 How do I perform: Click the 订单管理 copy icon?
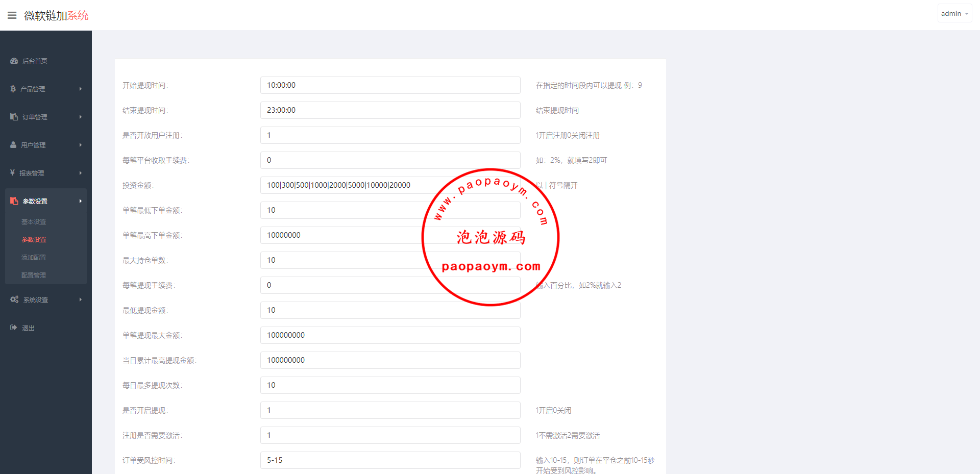pyautogui.click(x=14, y=117)
